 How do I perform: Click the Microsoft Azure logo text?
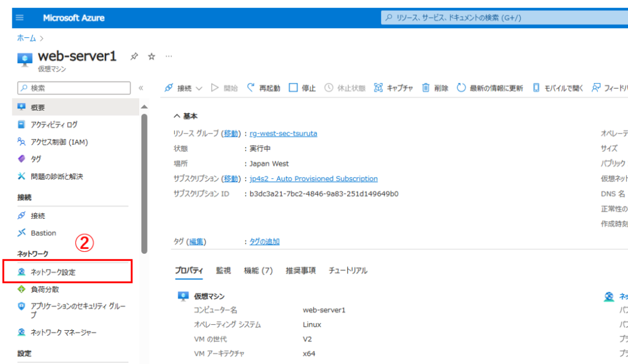tap(74, 18)
